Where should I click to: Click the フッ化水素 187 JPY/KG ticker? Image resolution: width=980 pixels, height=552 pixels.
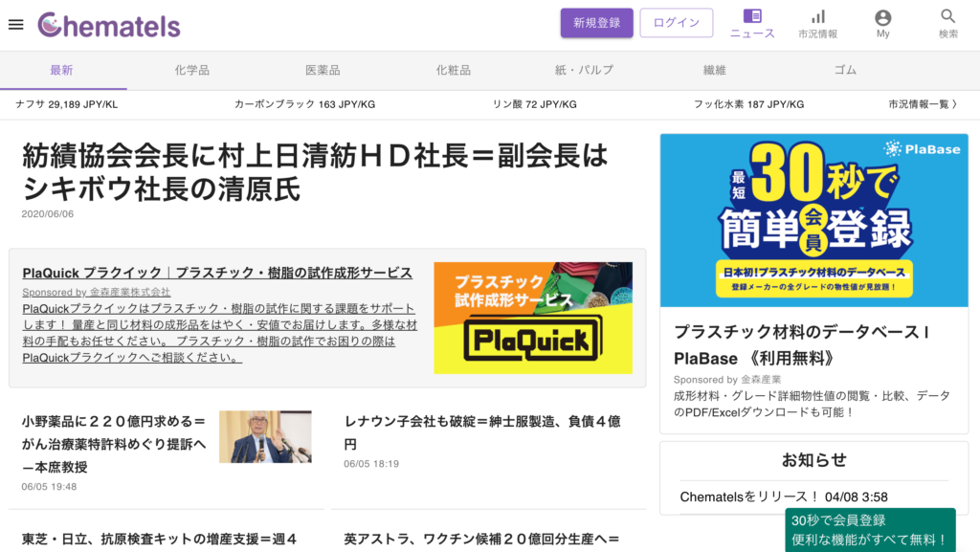point(748,105)
